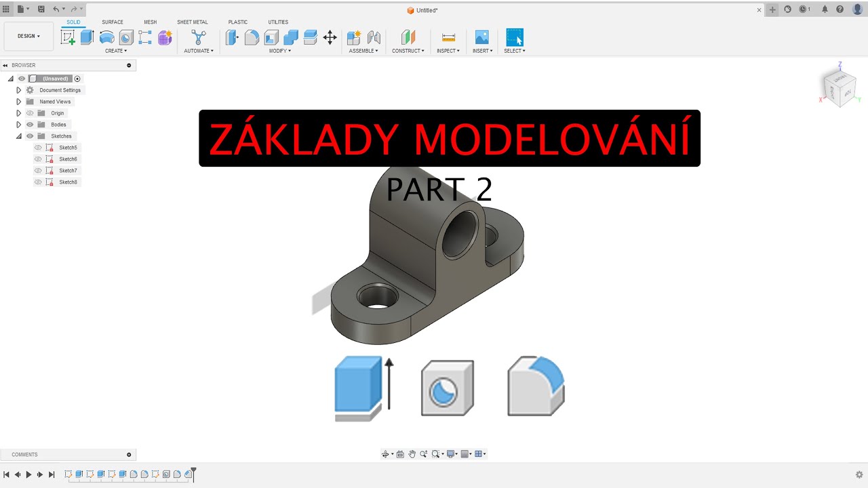Click the Automate fork icon
Image resolution: width=868 pixels, height=488 pixels.
(x=198, y=37)
